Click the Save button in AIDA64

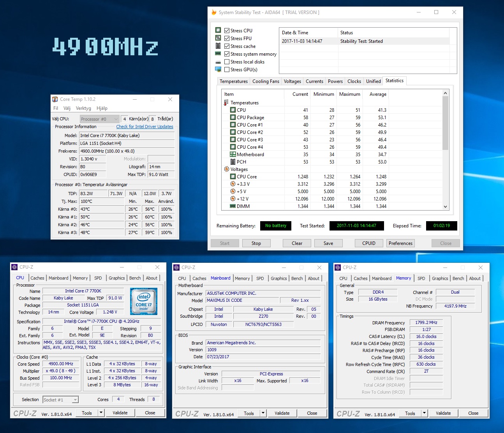328,243
